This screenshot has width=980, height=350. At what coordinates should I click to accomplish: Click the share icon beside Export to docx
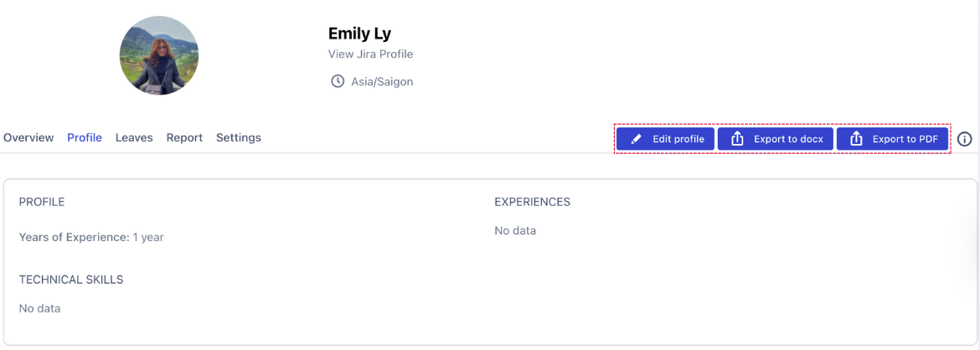737,139
